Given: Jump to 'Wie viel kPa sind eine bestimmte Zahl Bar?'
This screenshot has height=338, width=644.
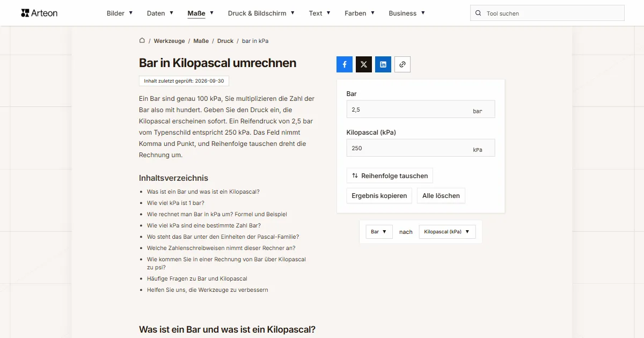Looking at the screenshot, I should click(204, 225).
